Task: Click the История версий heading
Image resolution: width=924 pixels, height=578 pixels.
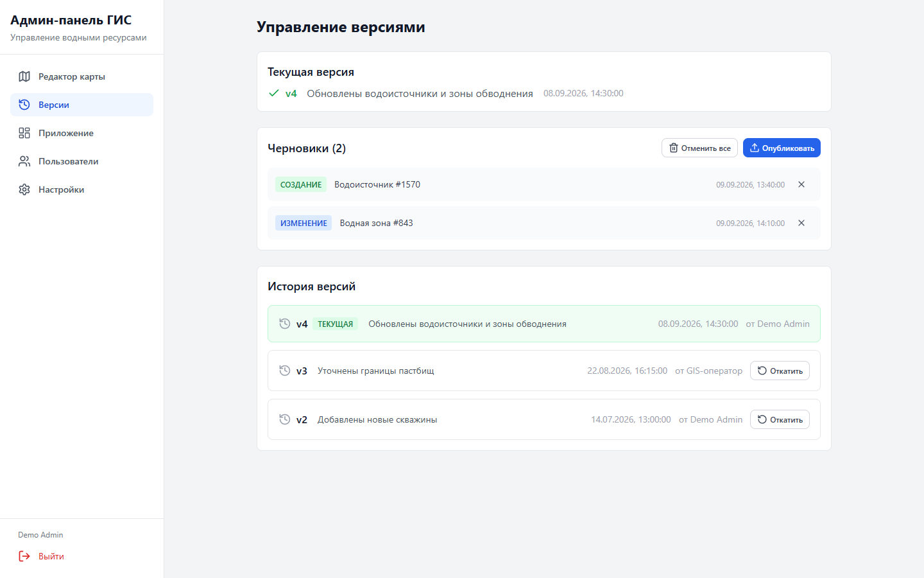Action: coord(311,286)
